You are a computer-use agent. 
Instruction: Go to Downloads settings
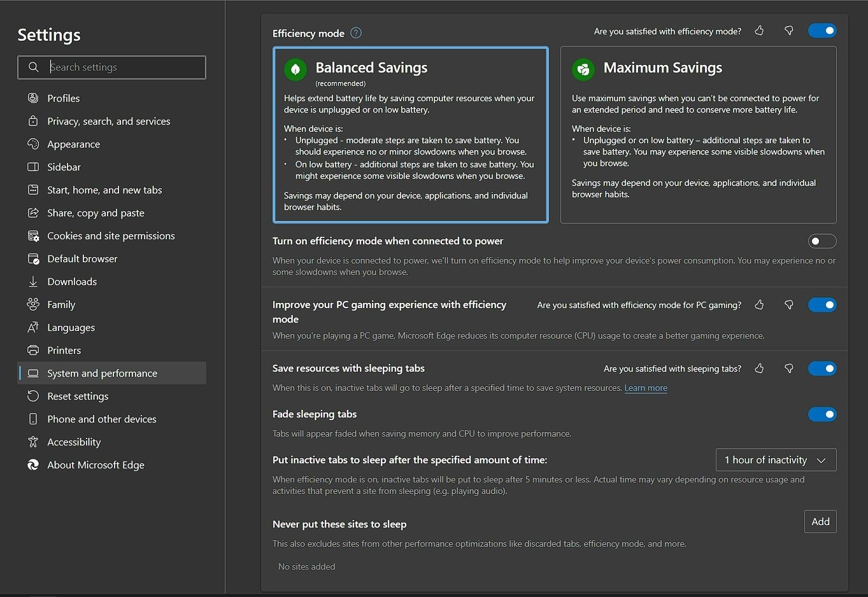click(x=112, y=281)
